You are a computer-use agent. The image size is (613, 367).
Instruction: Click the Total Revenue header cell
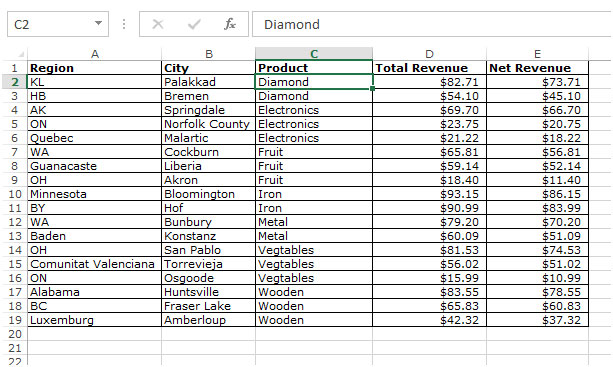point(430,68)
